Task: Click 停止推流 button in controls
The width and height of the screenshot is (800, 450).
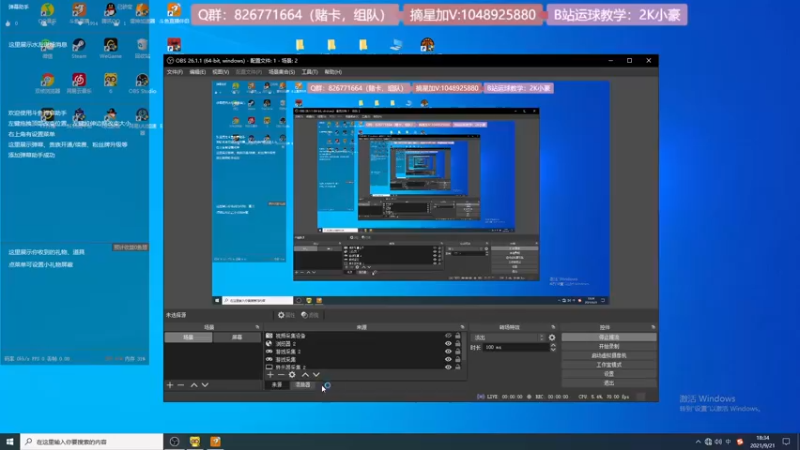Action: click(x=609, y=337)
